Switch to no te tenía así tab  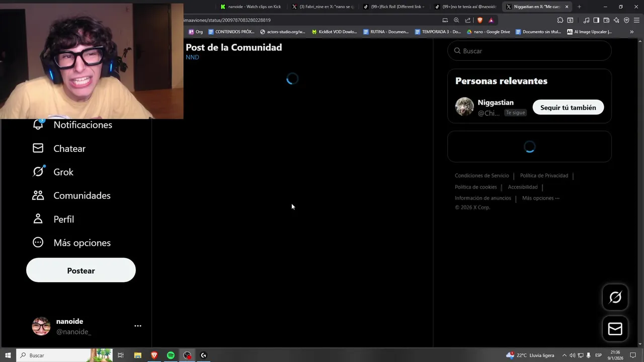click(x=466, y=7)
